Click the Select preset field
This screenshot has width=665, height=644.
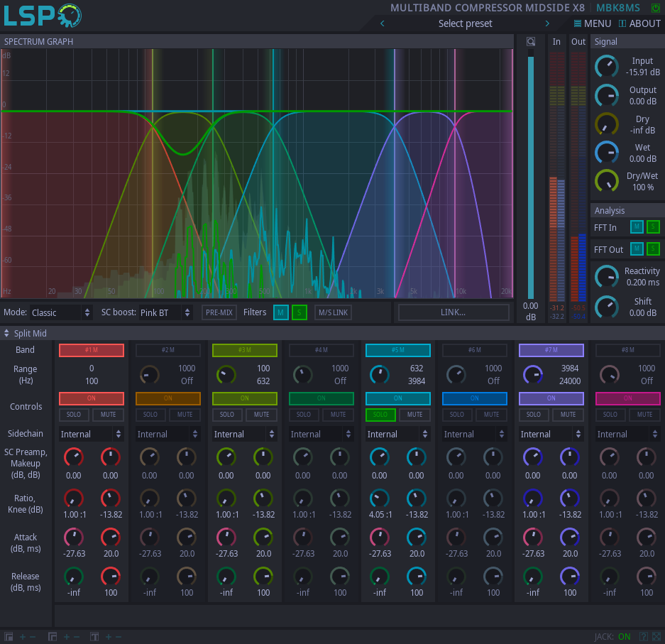[x=465, y=23]
